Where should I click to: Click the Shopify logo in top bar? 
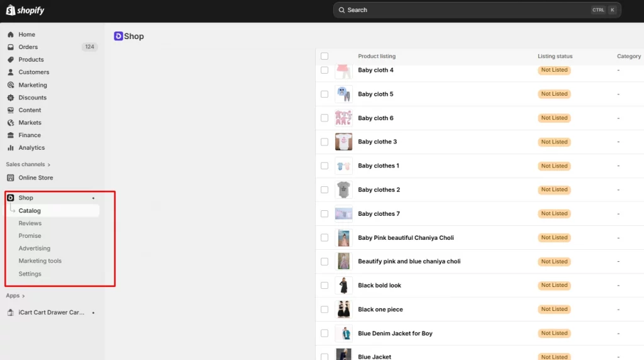25,10
